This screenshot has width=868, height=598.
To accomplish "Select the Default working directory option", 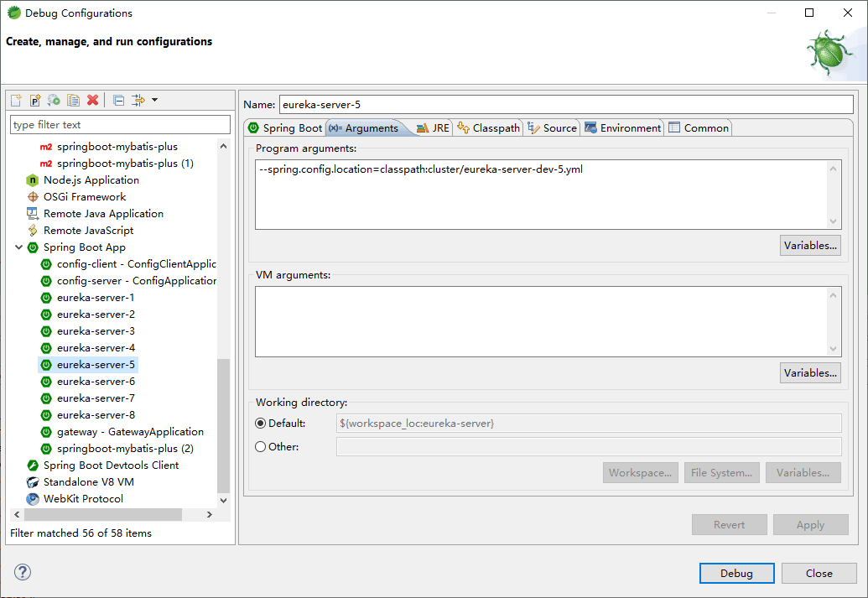I will point(280,424).
